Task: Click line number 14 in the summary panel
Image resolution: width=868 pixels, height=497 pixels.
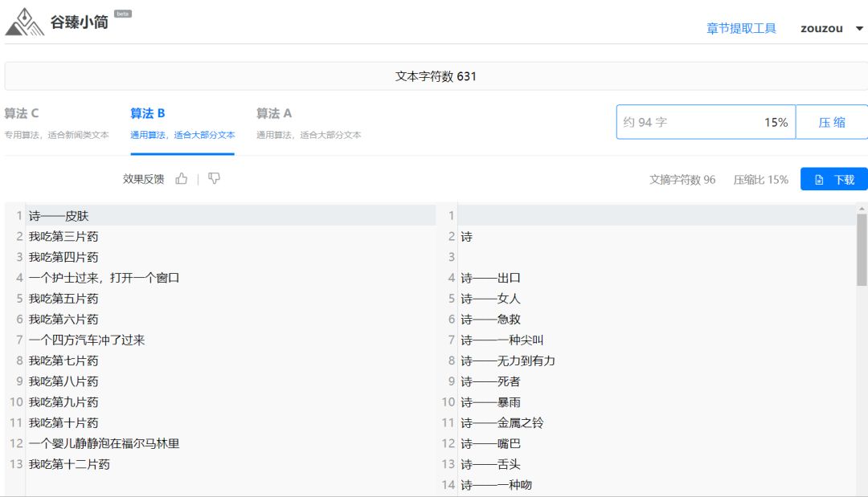Action: pyautogui.click(x=448, y=484)
